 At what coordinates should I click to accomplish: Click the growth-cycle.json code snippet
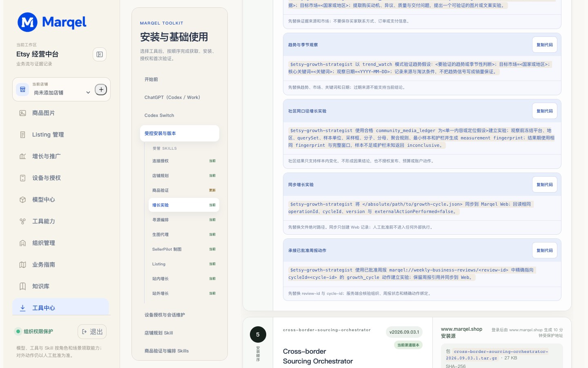point(411,208)
